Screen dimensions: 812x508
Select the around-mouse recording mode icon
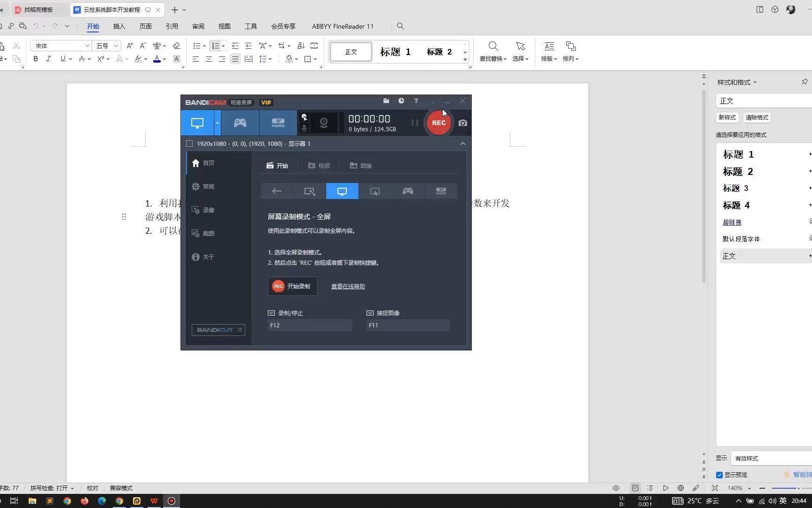pyautogui.click(x=375, y=191)
